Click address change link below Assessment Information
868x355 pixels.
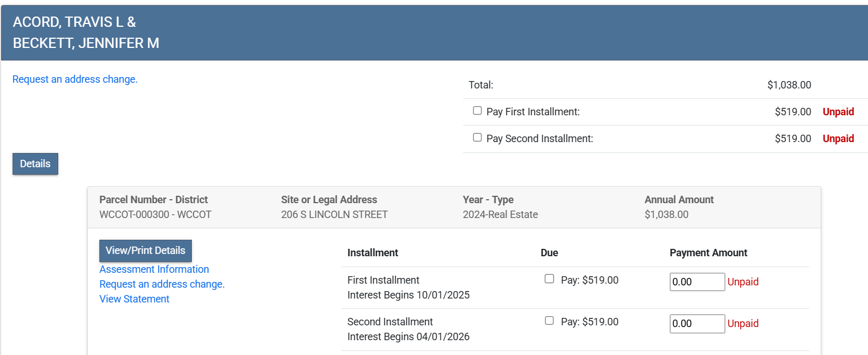pyautogui.click(x=162, y=284)
